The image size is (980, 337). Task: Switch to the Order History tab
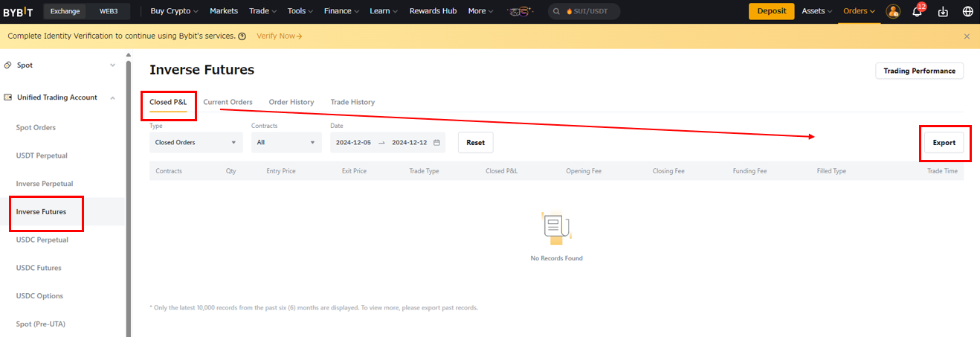(291, 102)
